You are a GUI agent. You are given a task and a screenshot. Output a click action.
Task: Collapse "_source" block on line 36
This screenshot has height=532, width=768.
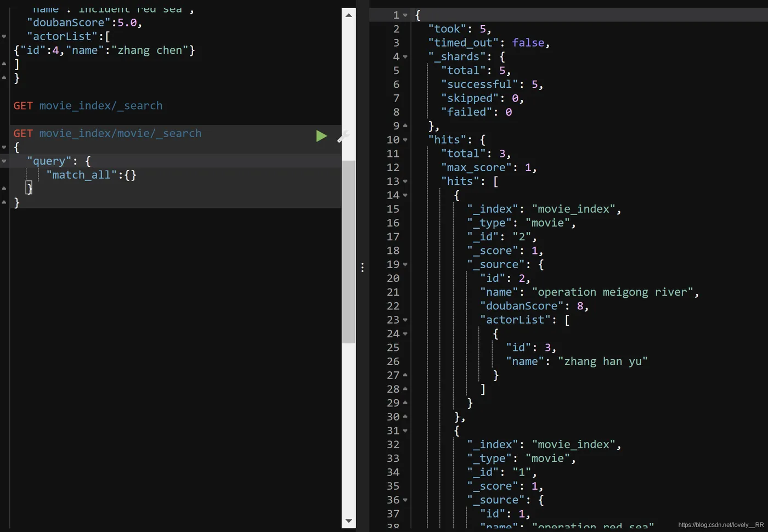405,500
